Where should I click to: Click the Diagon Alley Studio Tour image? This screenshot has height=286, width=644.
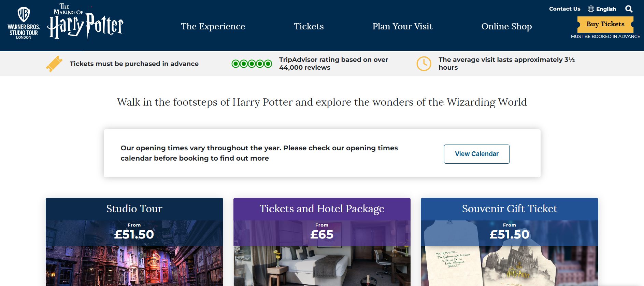click(x=134, y=266)
